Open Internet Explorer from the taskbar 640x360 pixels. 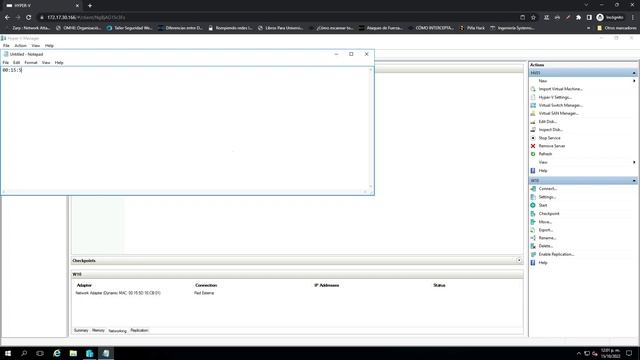57,353
